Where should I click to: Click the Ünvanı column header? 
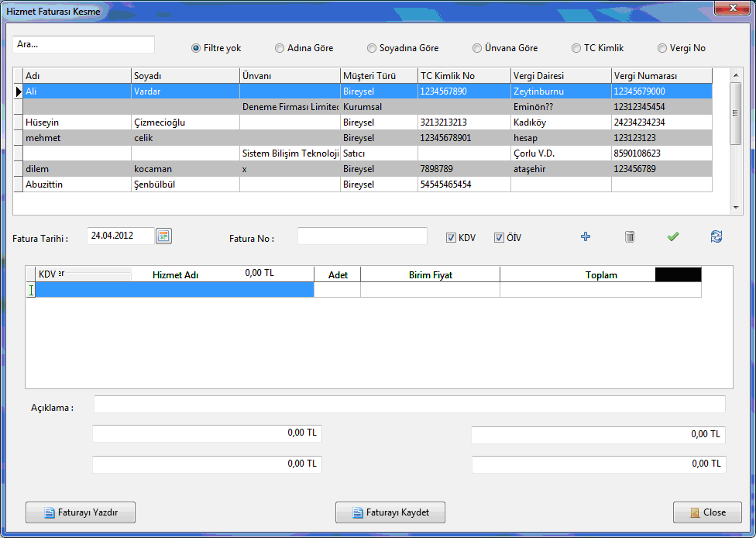[x=290, y=76]
